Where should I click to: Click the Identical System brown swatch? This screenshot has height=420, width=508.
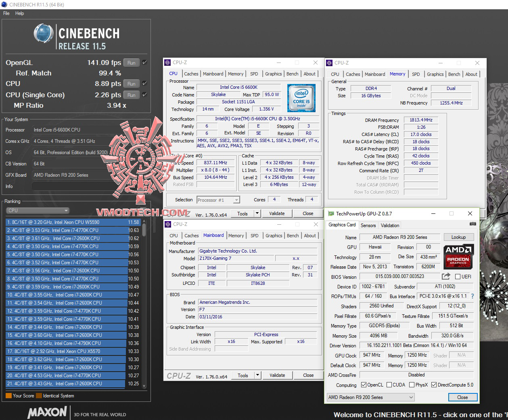click(39, 396)
